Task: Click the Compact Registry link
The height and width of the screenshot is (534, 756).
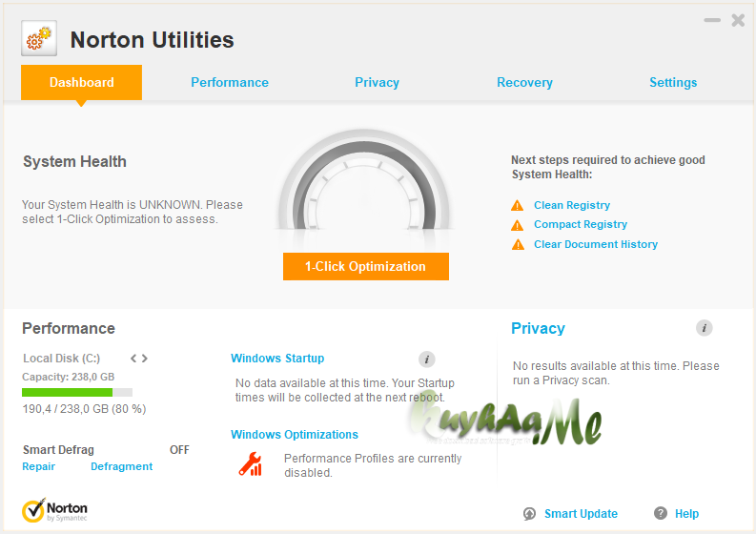Action: 581,225
